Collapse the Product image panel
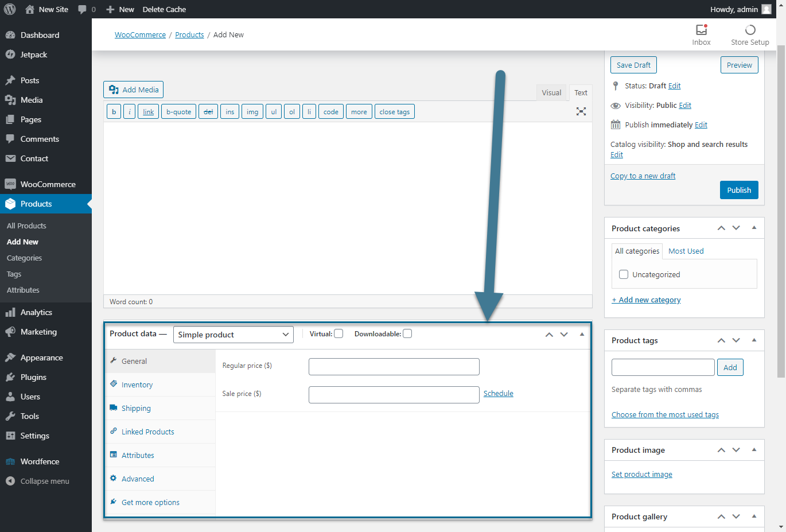The image size is (786, 532). pos(754,449)
